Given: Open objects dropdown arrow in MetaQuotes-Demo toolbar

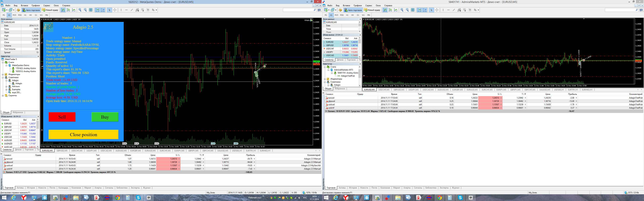Looking at the screenshot, I should pos(156,10).
